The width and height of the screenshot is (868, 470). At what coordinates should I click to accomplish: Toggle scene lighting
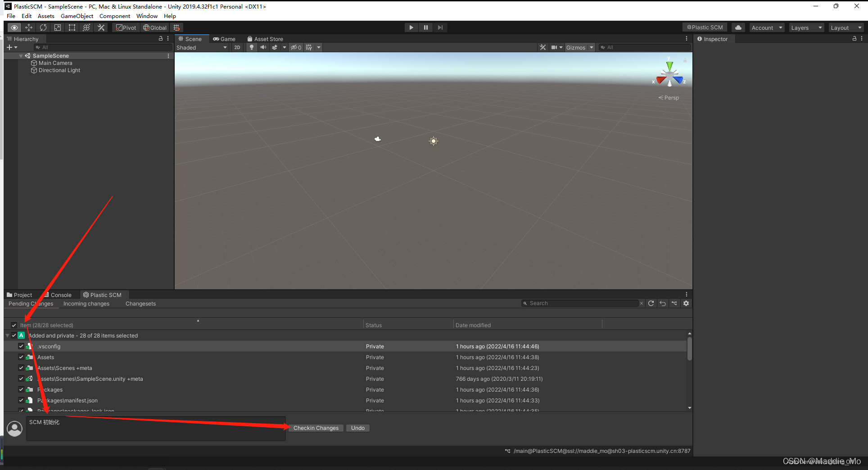[x=252, y=47]
